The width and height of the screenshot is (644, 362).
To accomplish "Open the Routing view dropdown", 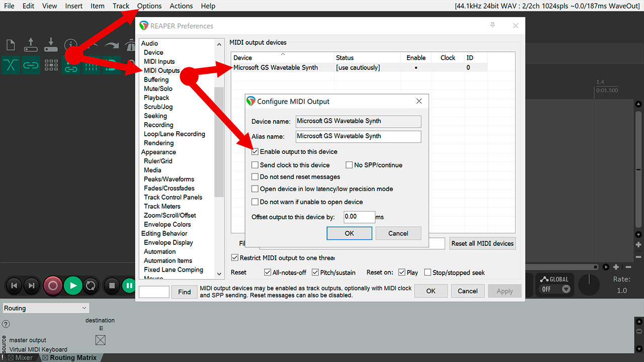I will (x=45, y=308).
